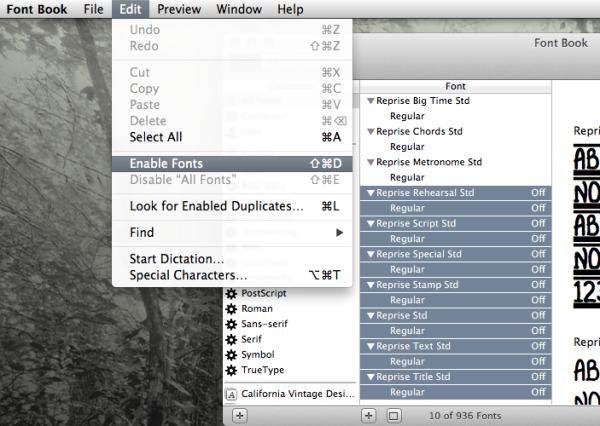Click the Reprise Script Std family name
600x426 pixels.
pyautogui.click(x=416, y=224)
